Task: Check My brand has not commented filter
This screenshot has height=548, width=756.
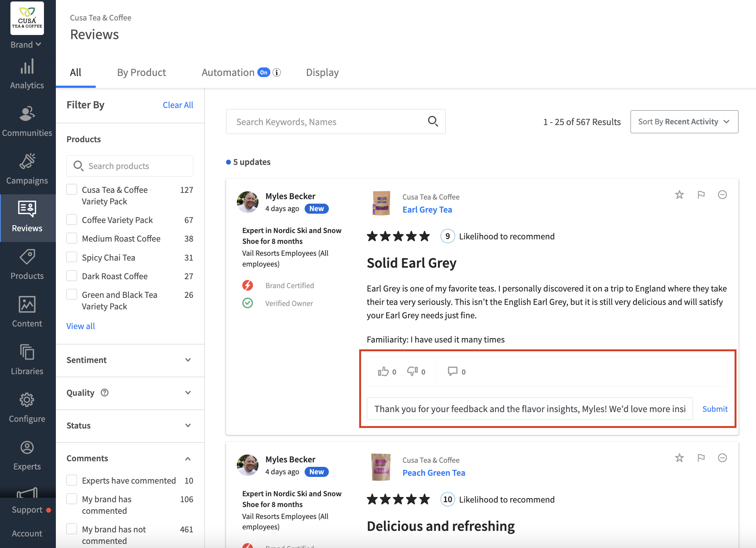Action: click(72, 529)
